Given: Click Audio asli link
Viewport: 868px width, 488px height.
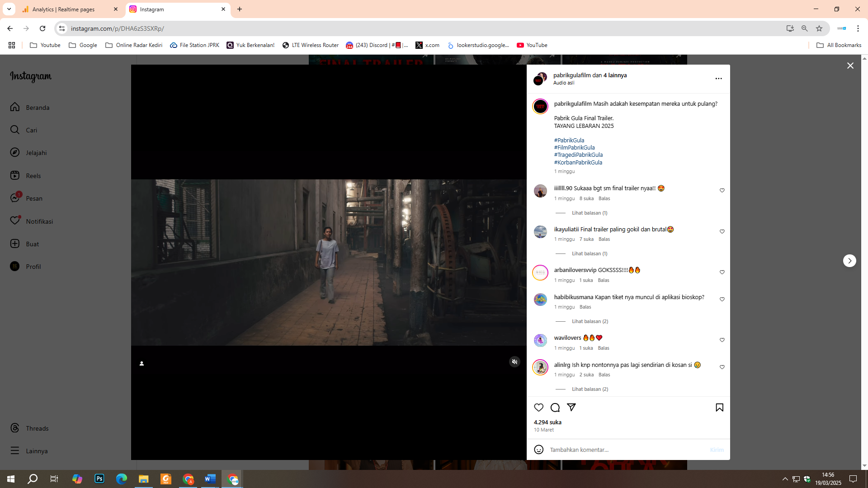Looking at the screenshot, I should coord(564,83).
